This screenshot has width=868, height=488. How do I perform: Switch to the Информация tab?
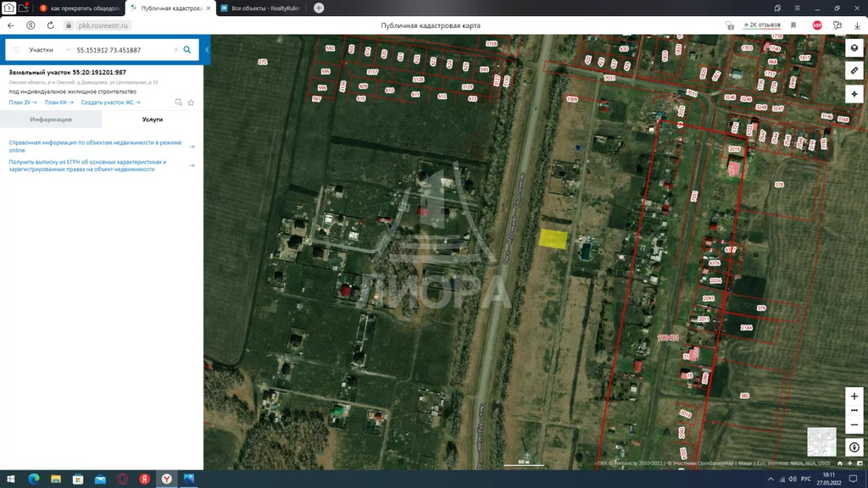51,119
